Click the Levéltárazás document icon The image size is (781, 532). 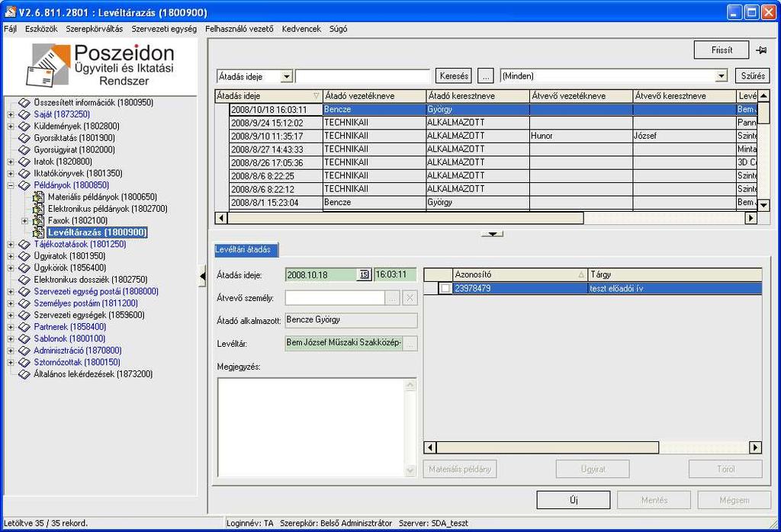click(38, 232)
